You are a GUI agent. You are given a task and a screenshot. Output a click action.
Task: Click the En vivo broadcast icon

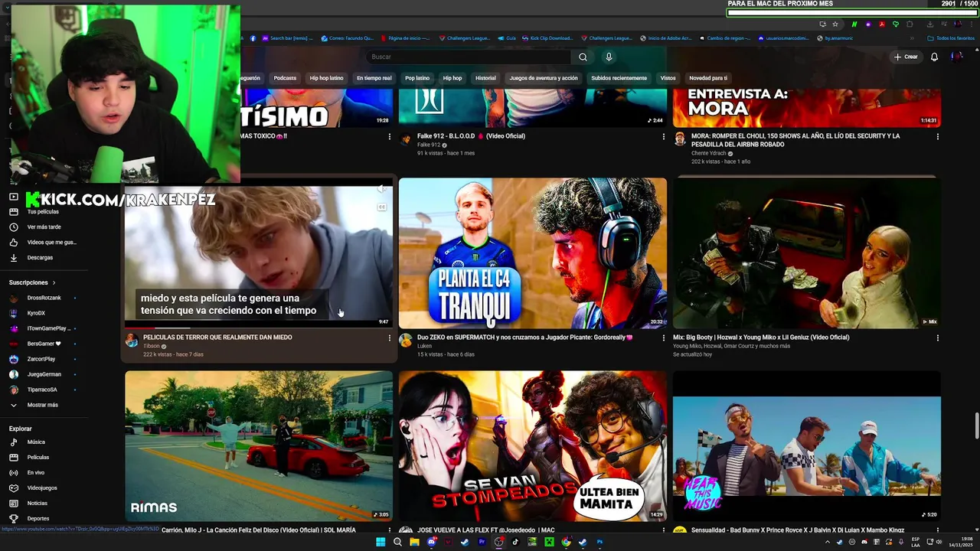coord(14,473)
